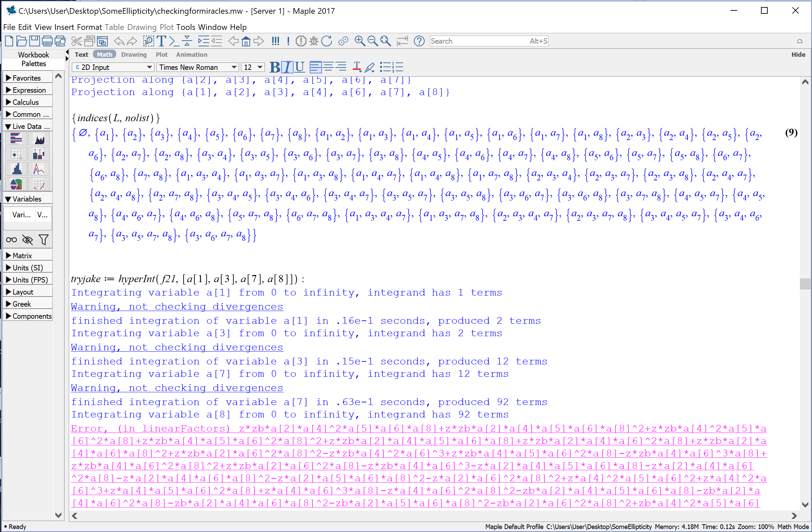Click the restart Maple server icon
The image size is (812, 532).
point(327,41)
